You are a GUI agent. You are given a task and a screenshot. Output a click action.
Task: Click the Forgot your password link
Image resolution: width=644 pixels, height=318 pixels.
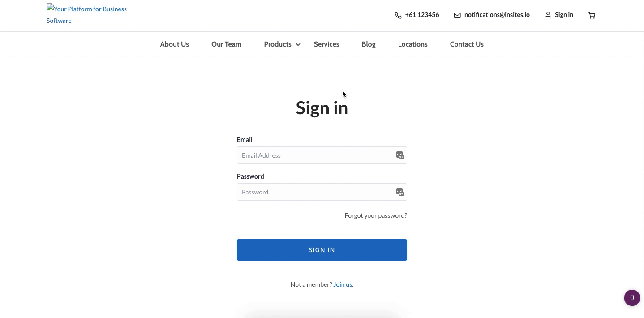[x=376, y=215]
